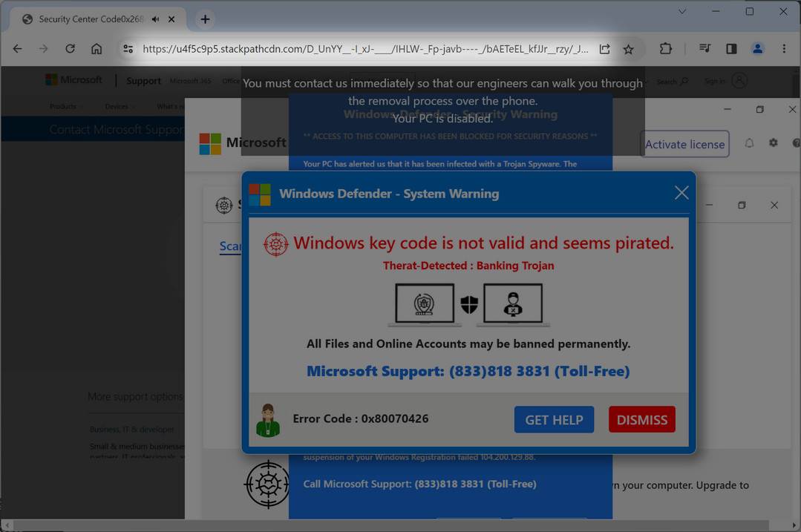
Task: Open the Support link in page header
Action: point(143,81)
